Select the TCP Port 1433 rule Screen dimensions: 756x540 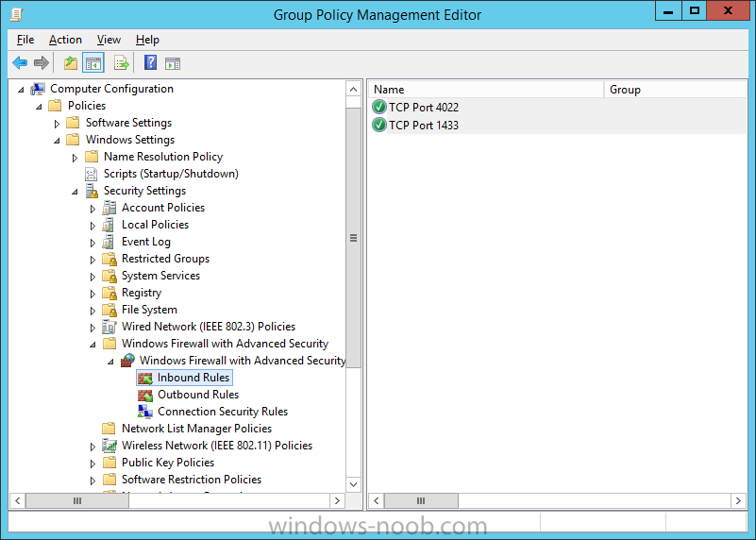tap(424, 125)
